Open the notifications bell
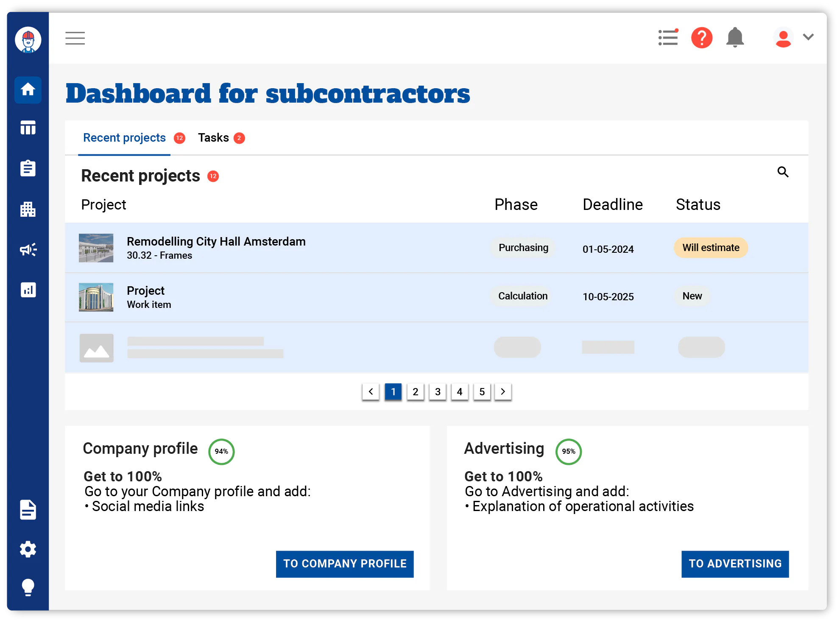 pyautogui.click(x=735, y=37)
